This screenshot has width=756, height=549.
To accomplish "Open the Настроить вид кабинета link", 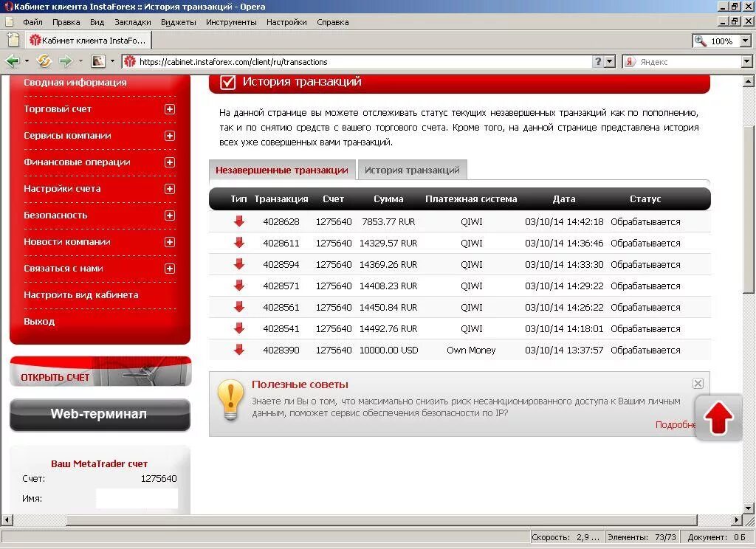I will (81, 295).
